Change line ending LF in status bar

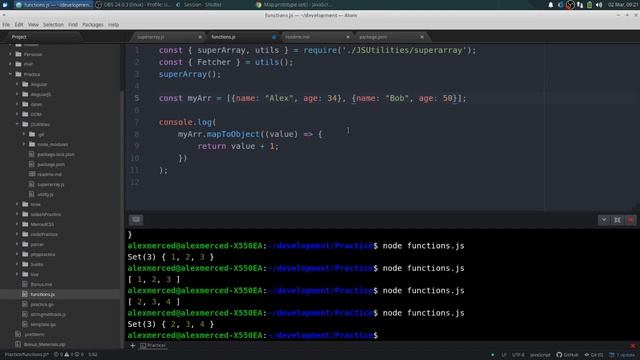[x=504, y=355]
